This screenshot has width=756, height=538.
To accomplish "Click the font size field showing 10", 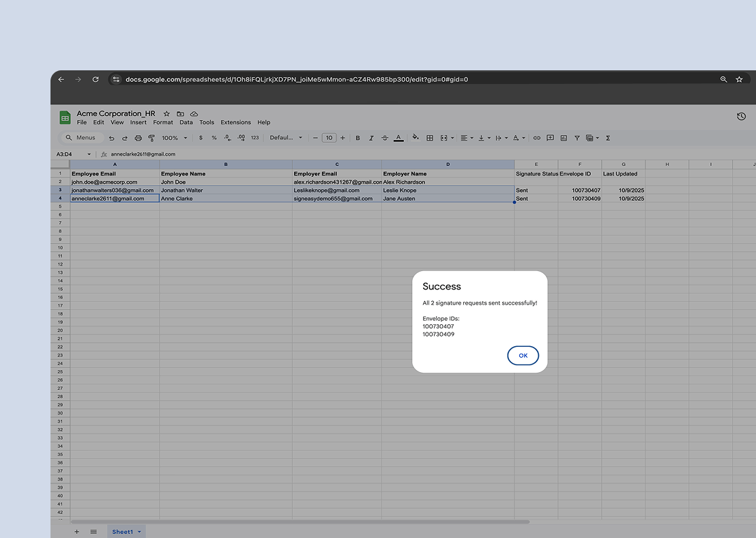I will [x=329, y=138].
